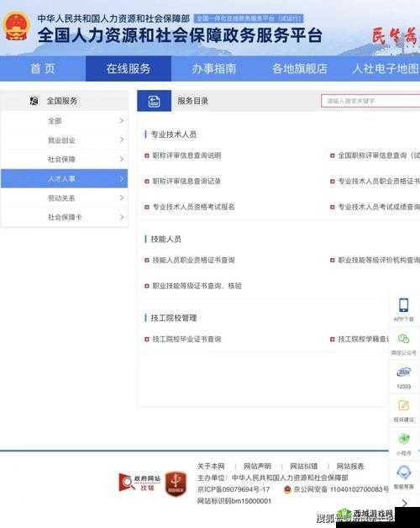
Task: Collapse the floating side panel arrow
Action: (405, 503)
